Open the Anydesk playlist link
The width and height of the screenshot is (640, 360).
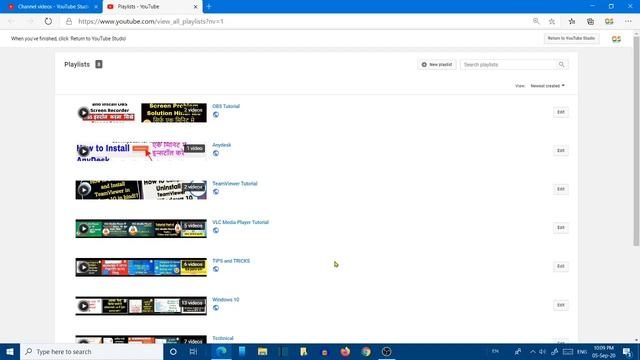coord(222,145)
